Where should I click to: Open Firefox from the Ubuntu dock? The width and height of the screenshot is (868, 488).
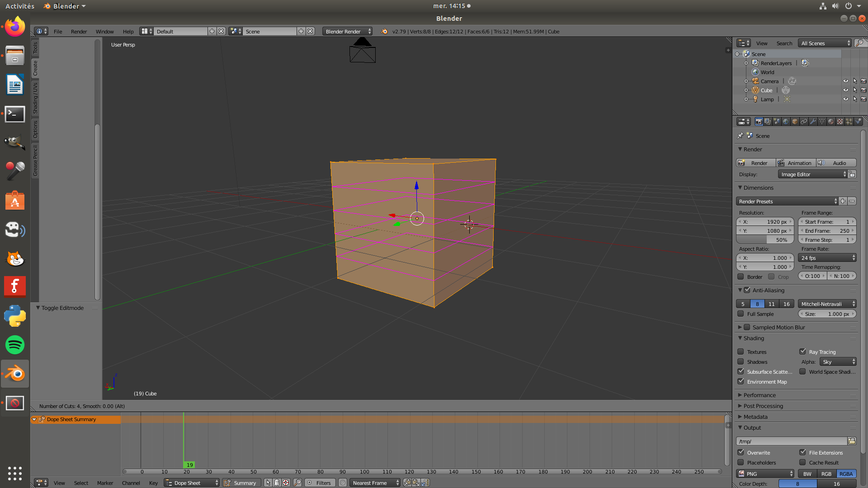pos(15,27)
